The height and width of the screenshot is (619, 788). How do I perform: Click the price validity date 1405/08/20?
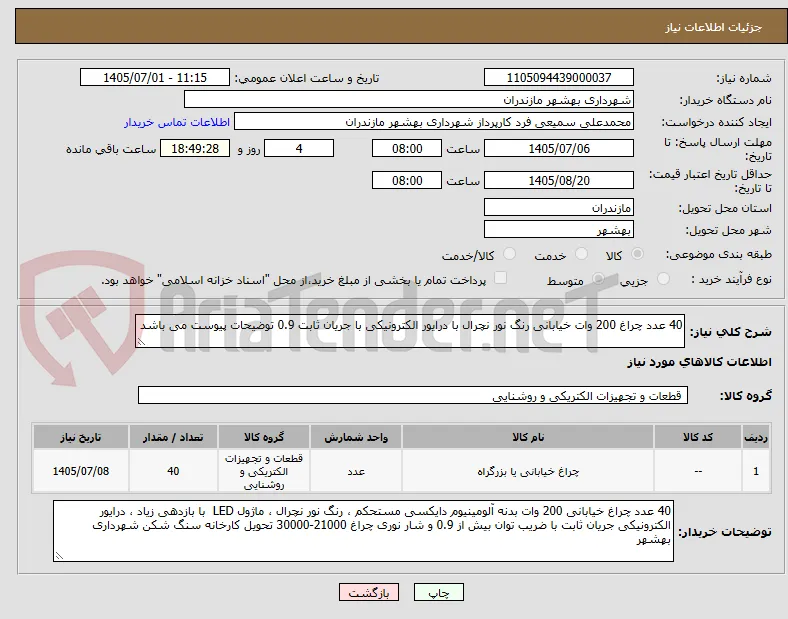click(x=559, y=180)
